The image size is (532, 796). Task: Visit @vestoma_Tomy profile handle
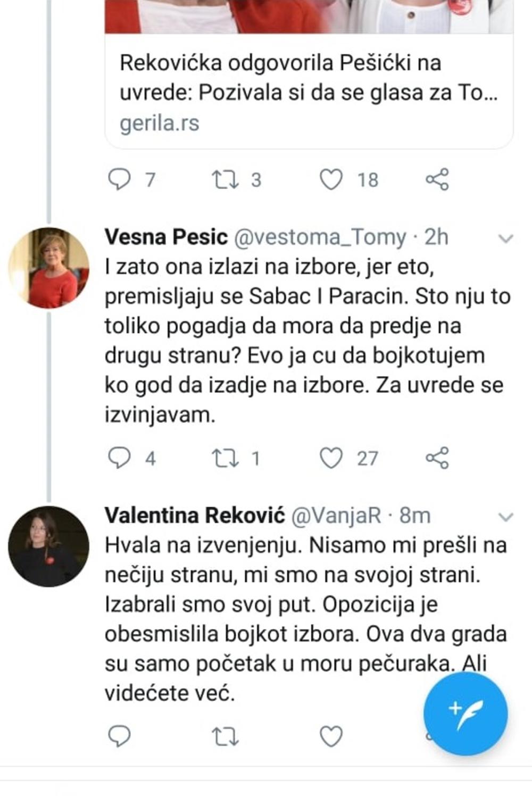pyautogui.click(x=320, y=237)
